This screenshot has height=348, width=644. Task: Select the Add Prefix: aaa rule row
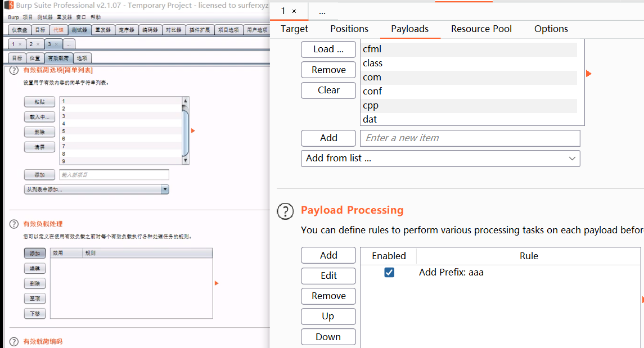point(500,272)
